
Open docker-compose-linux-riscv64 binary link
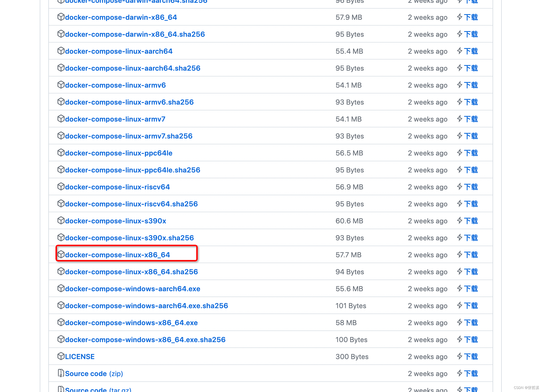pyautogui.click(x=117, y=187)
